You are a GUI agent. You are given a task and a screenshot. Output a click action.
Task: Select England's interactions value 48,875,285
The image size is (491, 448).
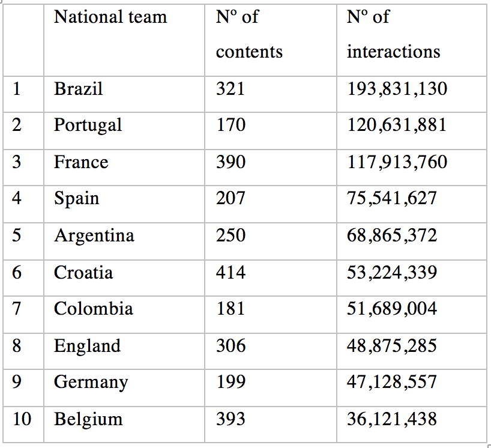coord(411,351)
